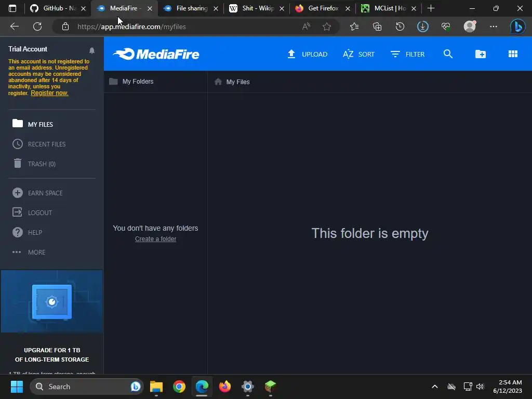Open Edge Settings and more menu
The height and width of the screenshot is (399, 532).
(x=494, y=26)
